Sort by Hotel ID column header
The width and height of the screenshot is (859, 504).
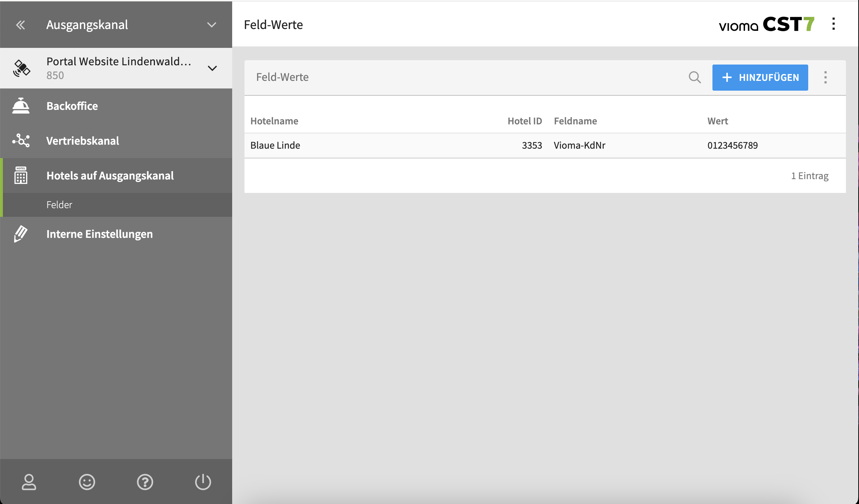pos(525,121)
